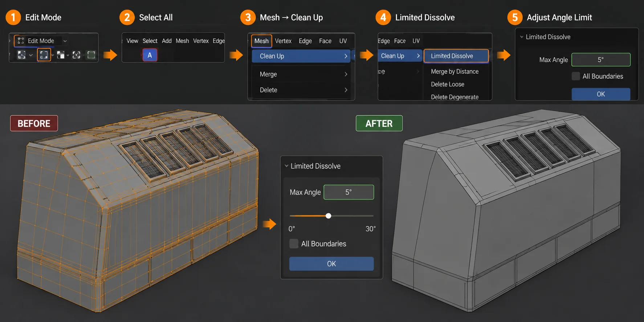The height and width of the screenshot is (322, 644).
Task: Choose Limited Dissolve in Clean Up submenu
Action: click(456, 56)
